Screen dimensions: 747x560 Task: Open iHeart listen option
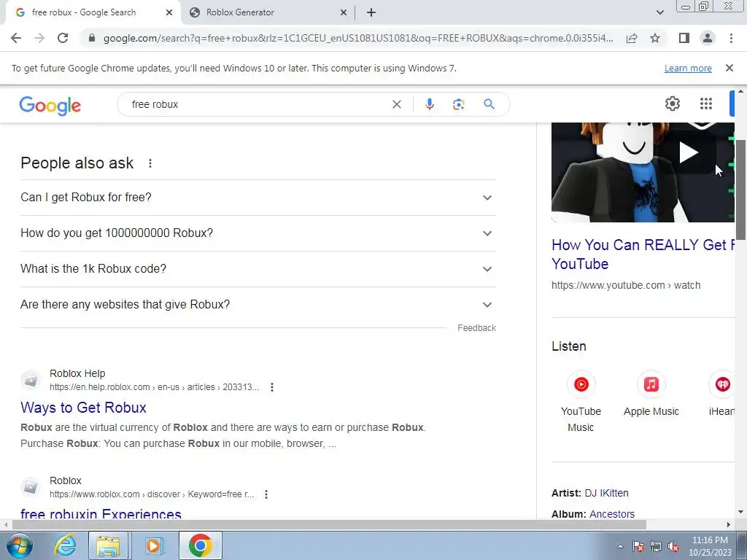pyautogui.click(x=721, y=394)
